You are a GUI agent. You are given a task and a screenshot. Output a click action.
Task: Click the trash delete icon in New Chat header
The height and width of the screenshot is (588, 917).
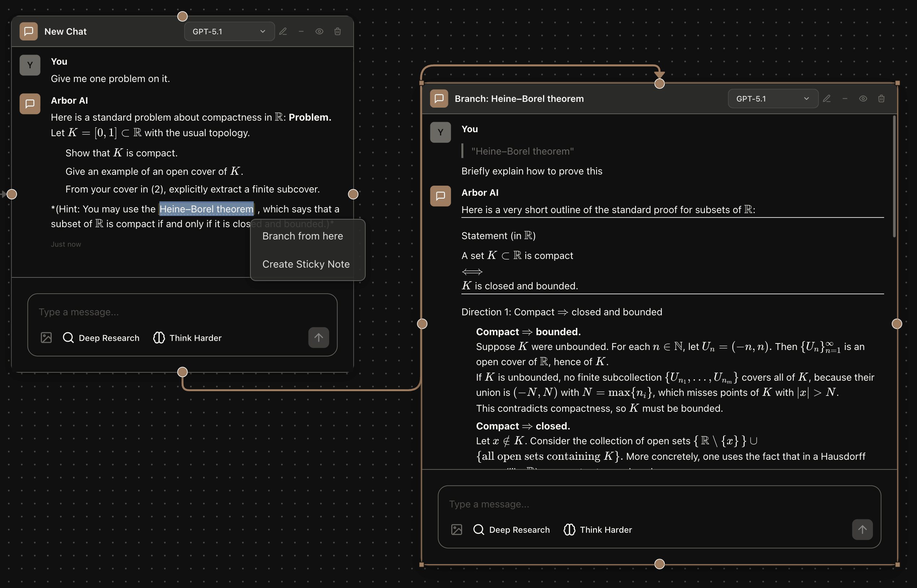[x=337, y=31]
